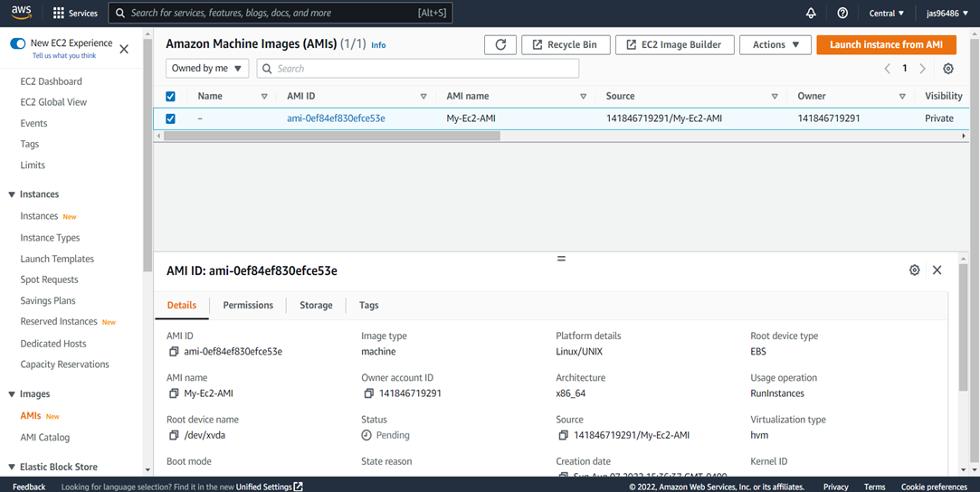The height and width of the screenshot is (492, 980).
Task: Sort by Source column arrow
Action: point(775,96)
